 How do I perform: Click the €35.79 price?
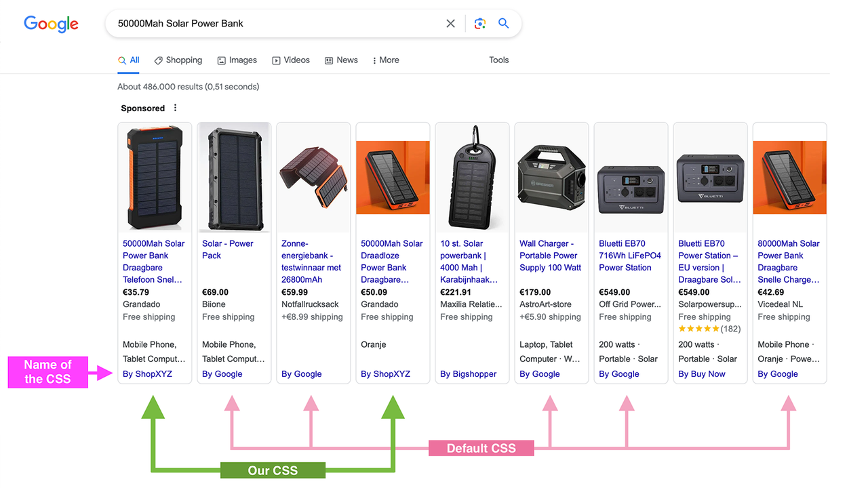click(136, 292)
